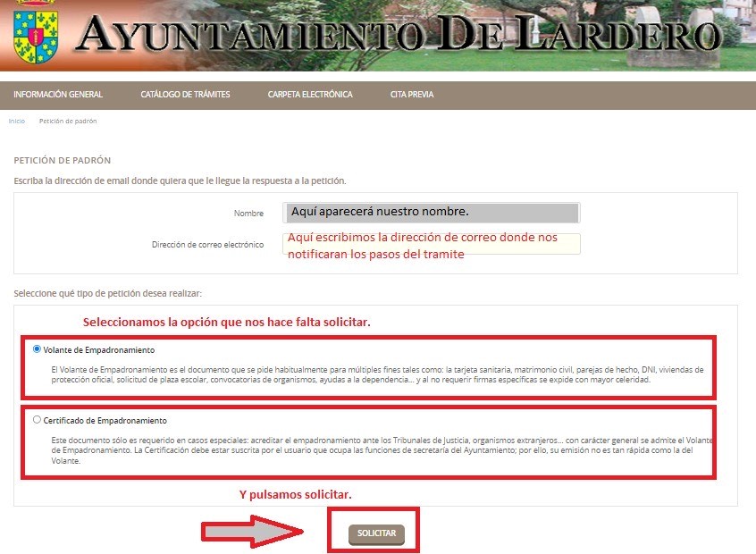756x554 pixels.
Task: Click the Certificado de Empadronamiento description paragraph
Action: (x=375, y=451)
